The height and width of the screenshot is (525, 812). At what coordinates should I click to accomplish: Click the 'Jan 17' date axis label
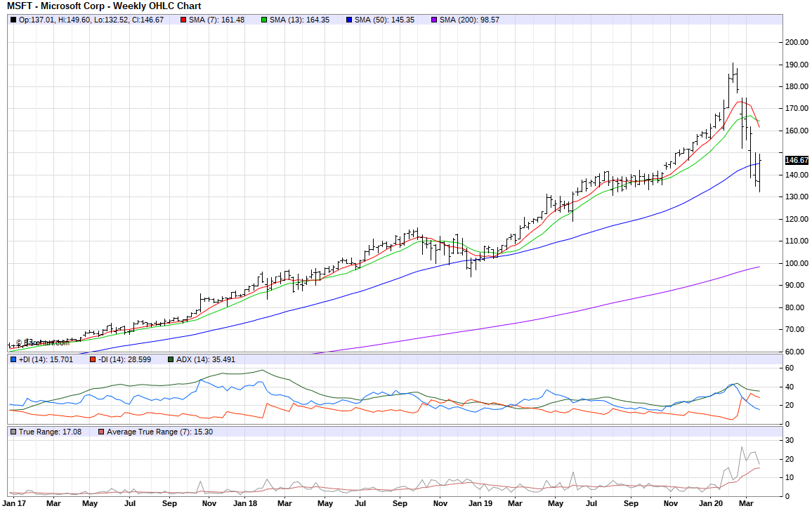[14, 503]
